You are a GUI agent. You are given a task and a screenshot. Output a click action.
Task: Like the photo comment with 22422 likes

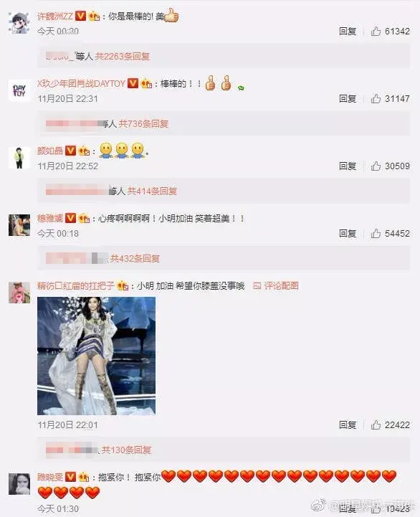(x=376, y=424)
